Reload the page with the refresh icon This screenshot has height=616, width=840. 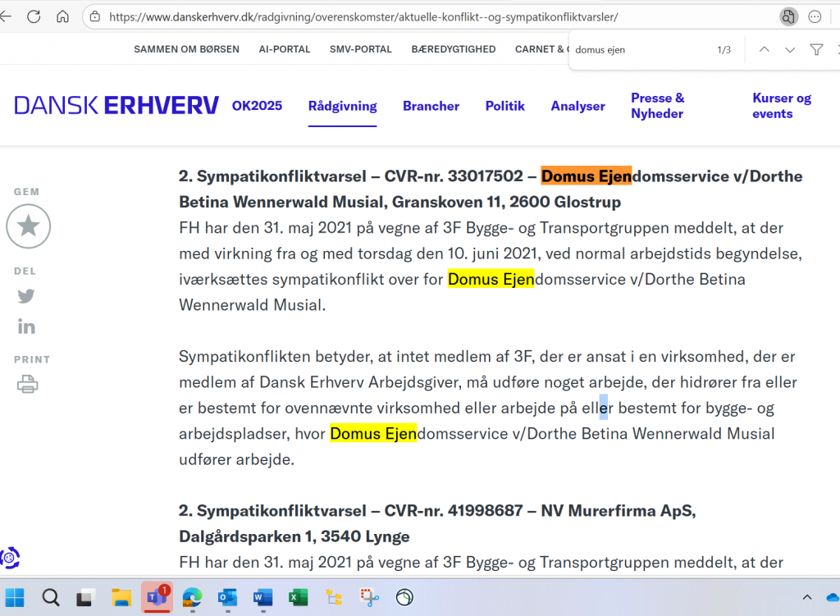tap(34, 16)
